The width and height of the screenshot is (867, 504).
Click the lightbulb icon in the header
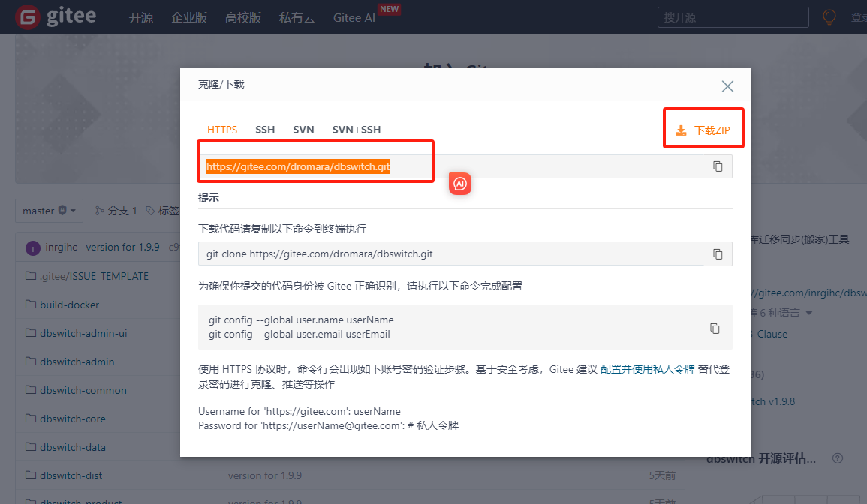click(x=829, y=17)
